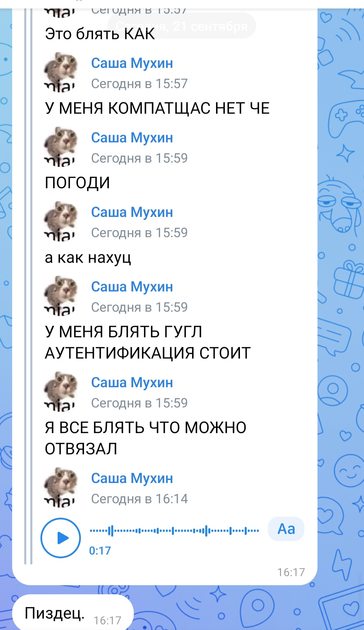Tap the 'Пиздец.' message bubble
364x630 pixels.
click(73, 612)
